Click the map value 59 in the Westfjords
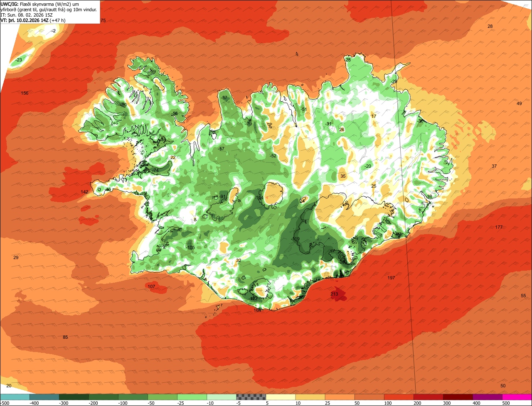532x406 pixels. tap(153, 71)
